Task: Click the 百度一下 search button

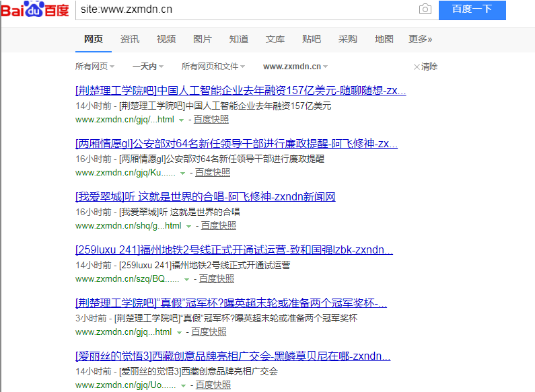Action: (472, 10)
